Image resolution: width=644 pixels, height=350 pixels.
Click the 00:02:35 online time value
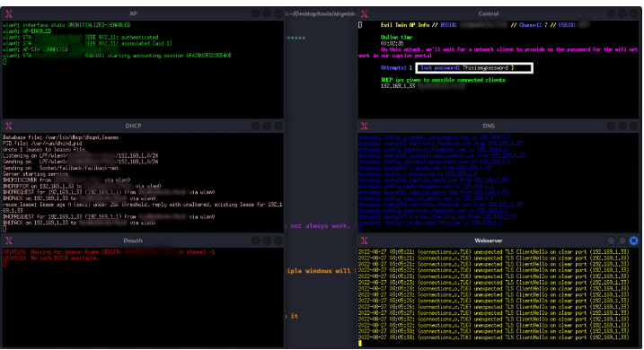tap(392, 43)
